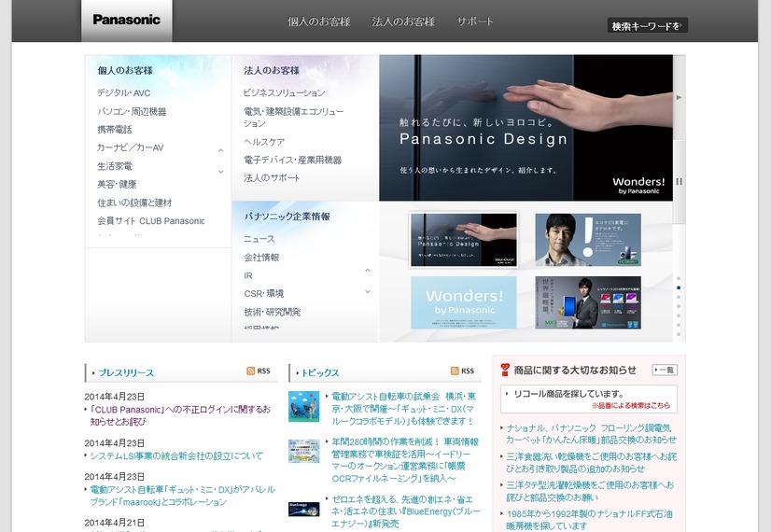Pause the banner slideshow
This screenshot has height=532, width=771.
pos(679,181)
